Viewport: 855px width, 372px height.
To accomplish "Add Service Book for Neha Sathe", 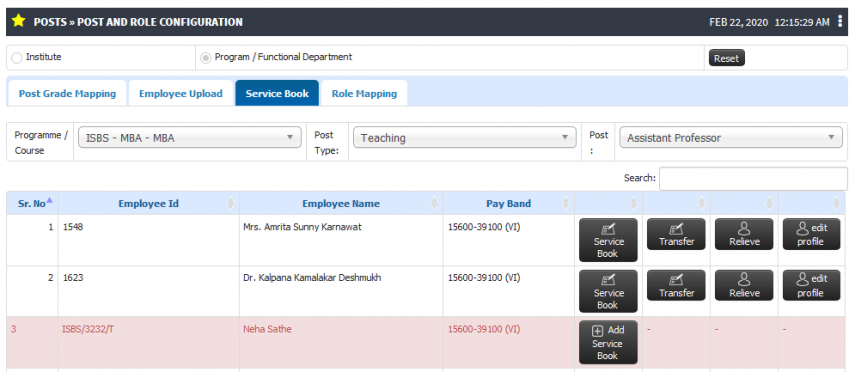I will [608, 342].
